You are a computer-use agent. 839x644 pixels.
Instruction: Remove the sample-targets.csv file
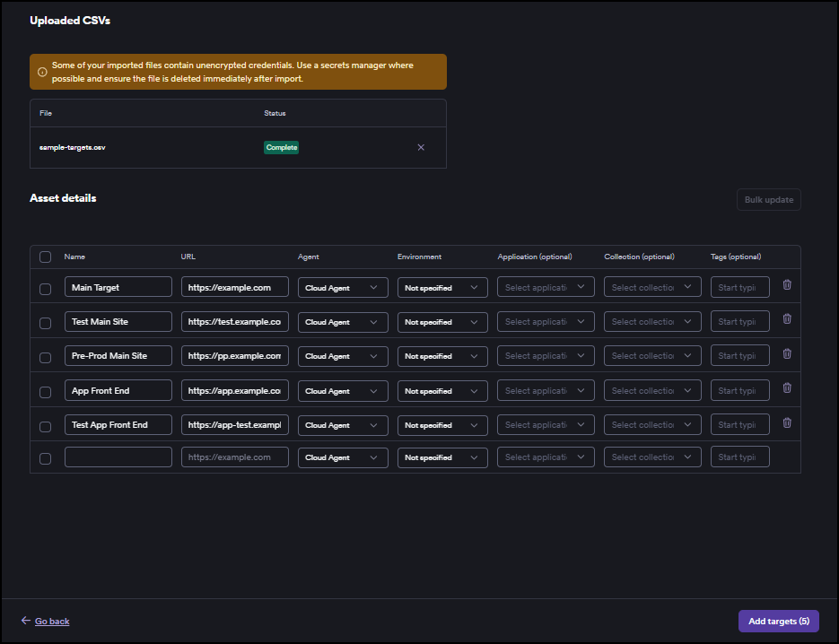pos(421,147)
